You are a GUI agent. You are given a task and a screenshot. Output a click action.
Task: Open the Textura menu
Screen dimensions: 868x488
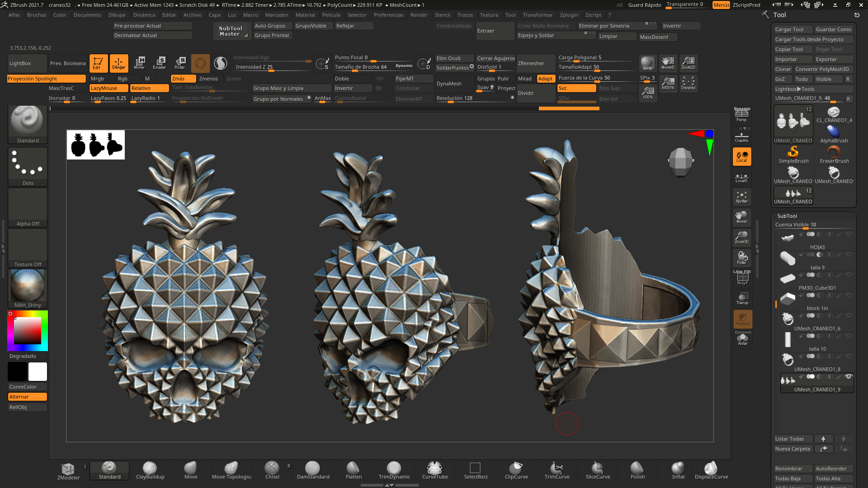[489, 15]
